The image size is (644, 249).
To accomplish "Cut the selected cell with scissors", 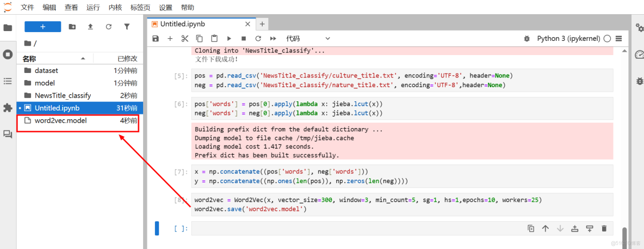I will [x=185, y=38].
